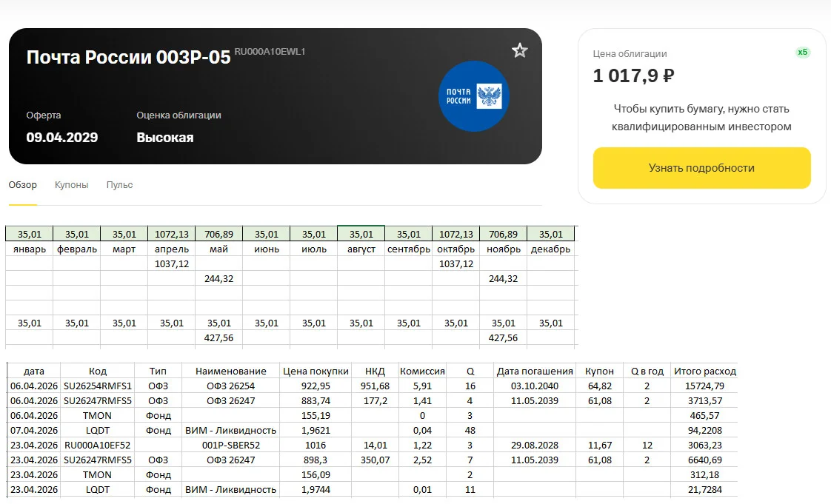The image size is (831, 504).
Task: Select the июль month cell
Action: point(314,249)
